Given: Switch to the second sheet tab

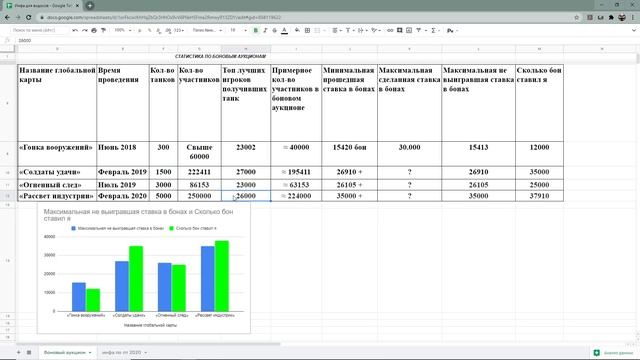Looking at the screenshot, I should click(x=124, y=352).
